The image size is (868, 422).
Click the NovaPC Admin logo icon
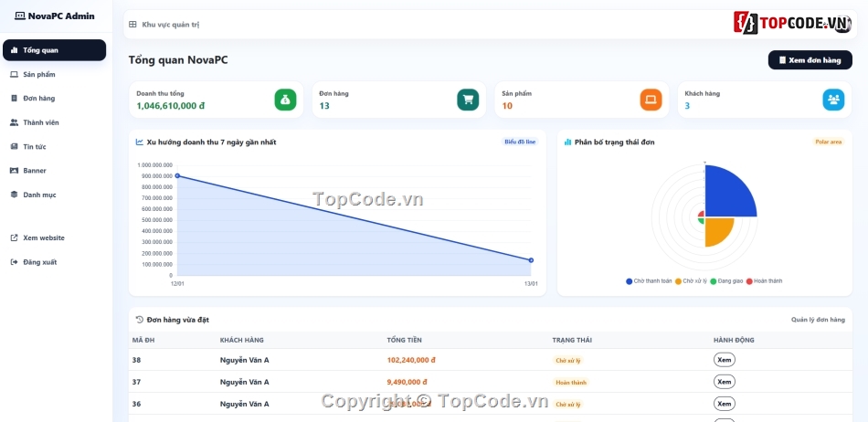point(20,16)
